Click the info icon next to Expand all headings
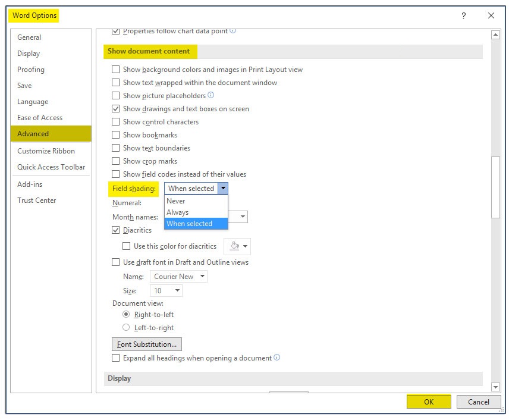This screenshot has height=420, width=509. coord(277,358)
